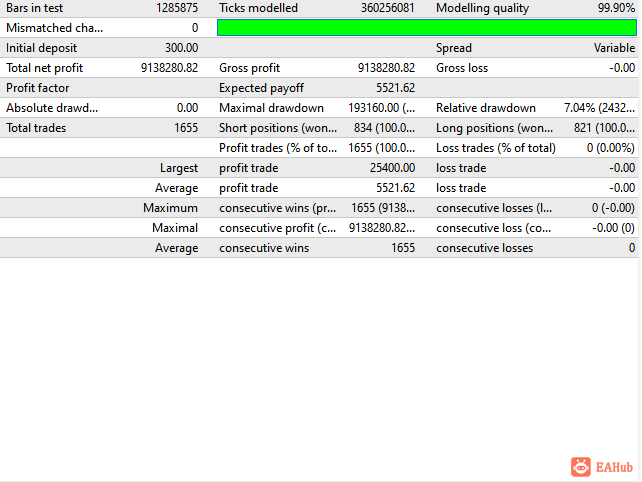Select the Bars in test label
This screenshot has height=482, width=642.
pos(34,8)
